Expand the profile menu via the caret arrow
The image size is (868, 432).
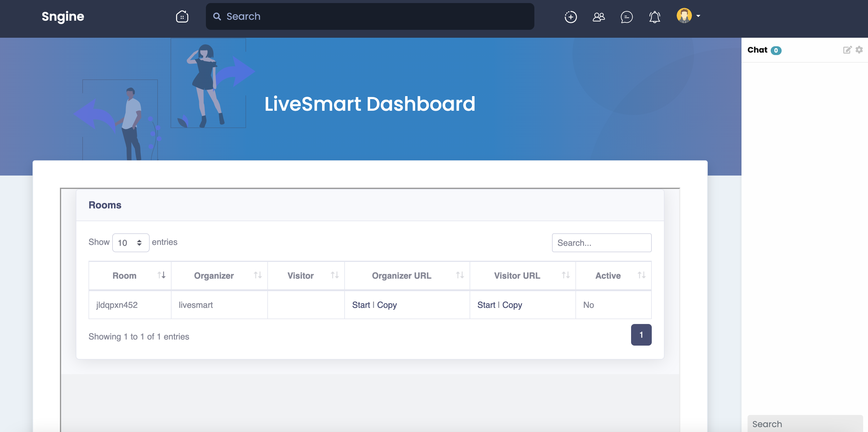pos(698,16)
